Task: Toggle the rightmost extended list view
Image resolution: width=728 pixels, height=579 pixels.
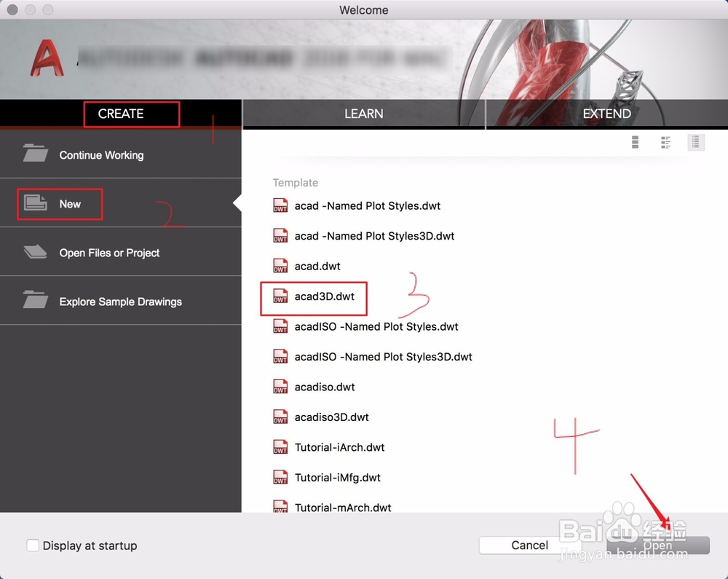Action: (696, 142)
